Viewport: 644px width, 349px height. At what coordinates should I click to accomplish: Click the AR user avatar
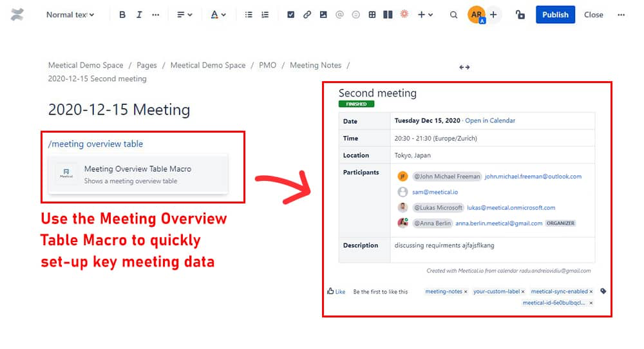[x=477, y=15]
